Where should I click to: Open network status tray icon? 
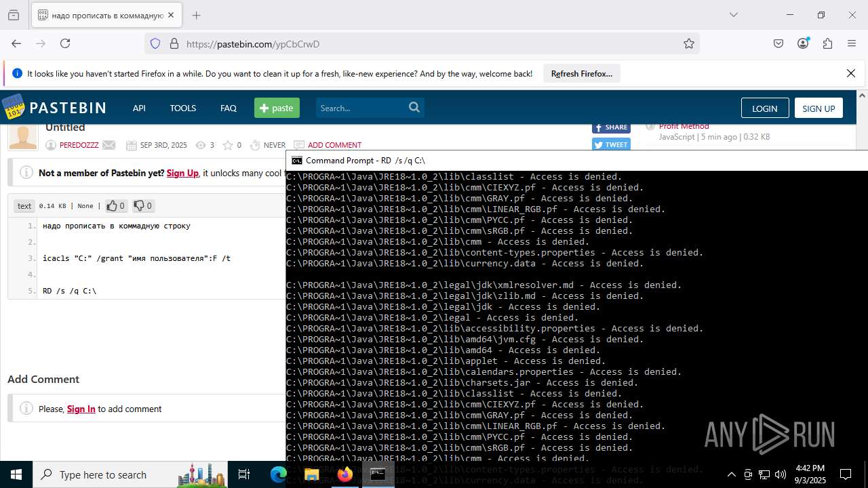click(x=764, y=474)
